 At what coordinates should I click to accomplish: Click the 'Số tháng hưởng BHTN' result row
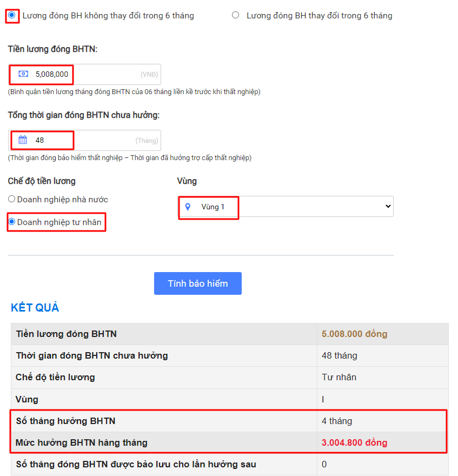pos(230,421)
